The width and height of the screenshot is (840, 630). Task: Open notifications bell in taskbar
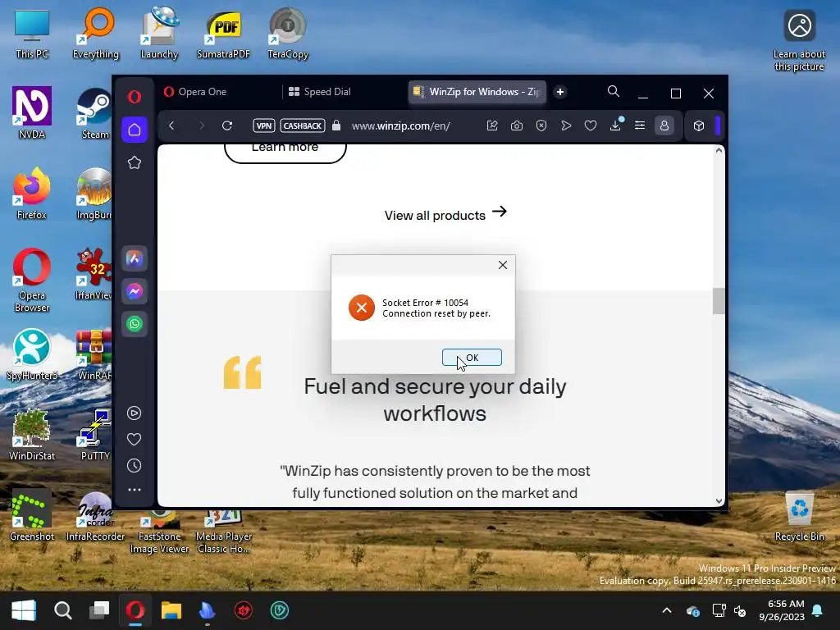click(x=818, y=610)
